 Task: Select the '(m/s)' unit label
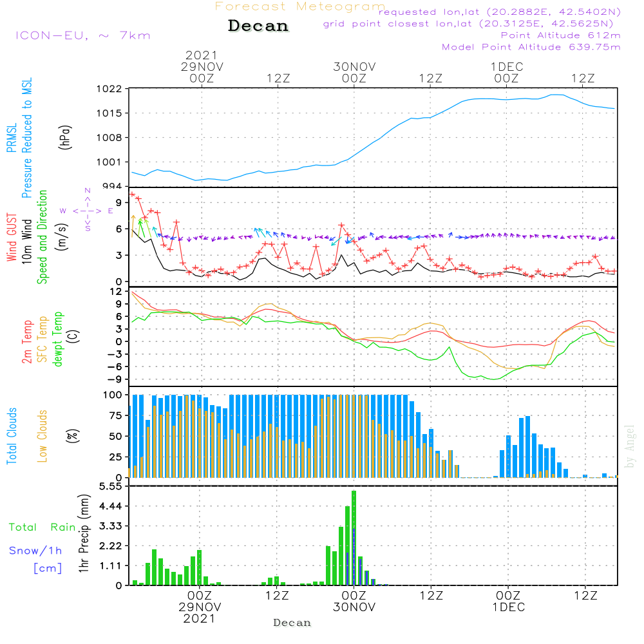tap(62, 238)
